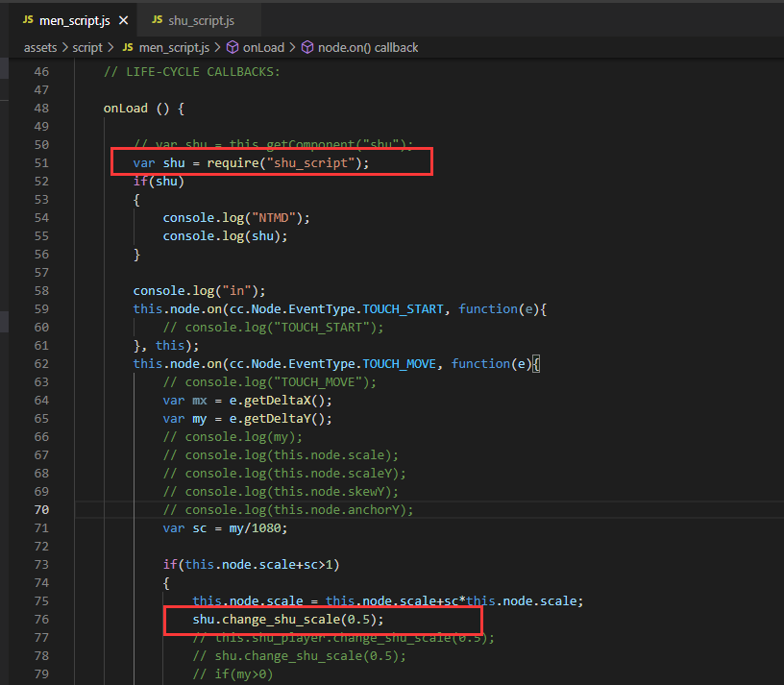Click the JS icon on men_script.js tab
The height and width of the screenshot is (685, 784).
(x=28, y=20)
